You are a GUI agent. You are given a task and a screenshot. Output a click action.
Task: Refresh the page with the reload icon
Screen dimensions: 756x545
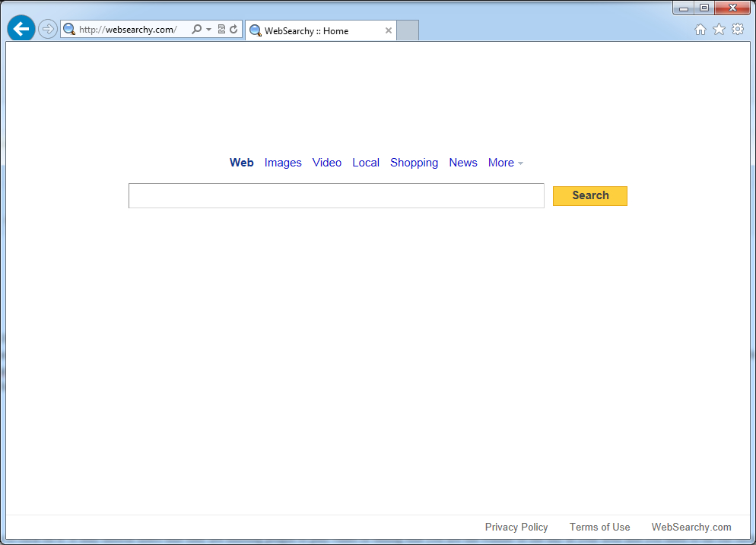tap(233, 30)
